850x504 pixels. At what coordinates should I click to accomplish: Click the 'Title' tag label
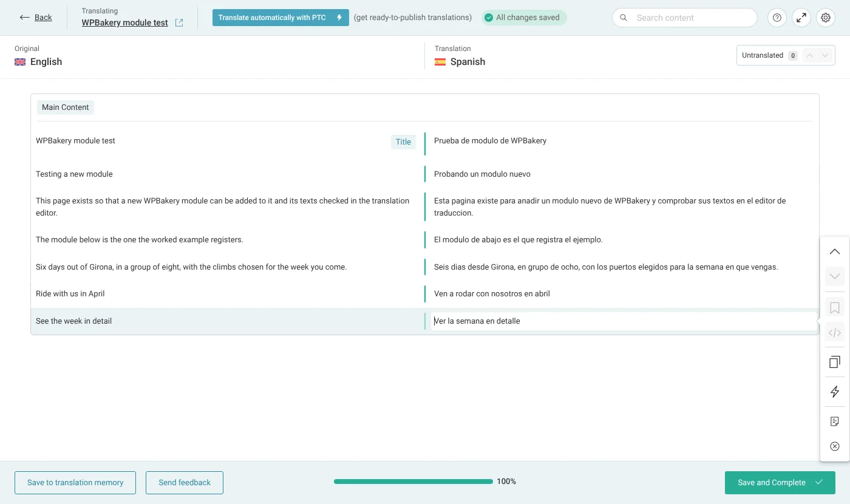(403, 142)
